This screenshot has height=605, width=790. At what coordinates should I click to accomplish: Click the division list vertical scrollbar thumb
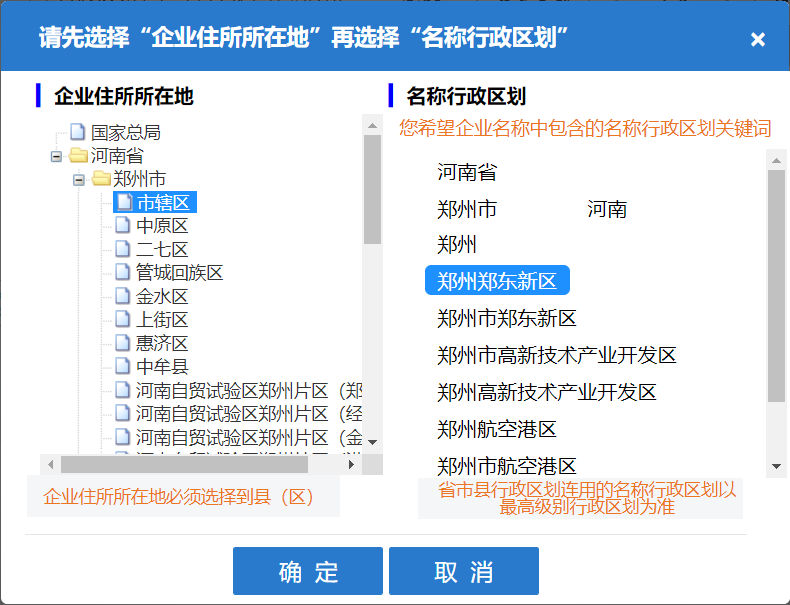[776, 286]
